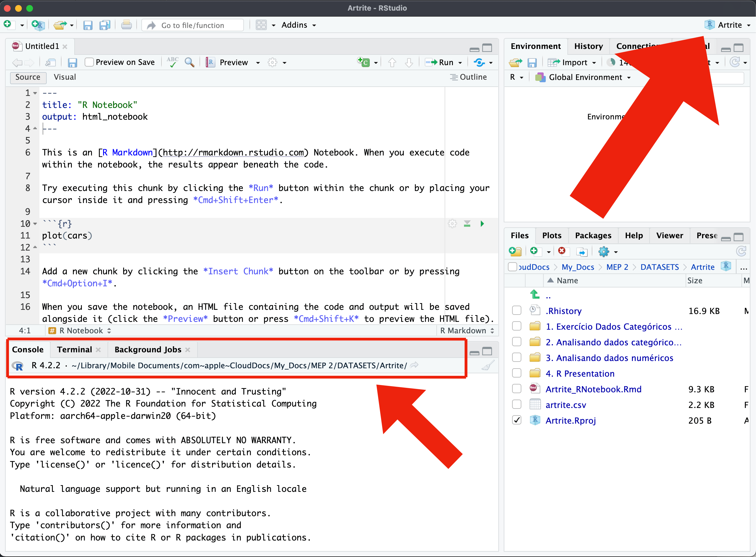This screenshot has width=756, height=557.
Task: Click the find/replace magnifier icon
Action: [189, 62]
